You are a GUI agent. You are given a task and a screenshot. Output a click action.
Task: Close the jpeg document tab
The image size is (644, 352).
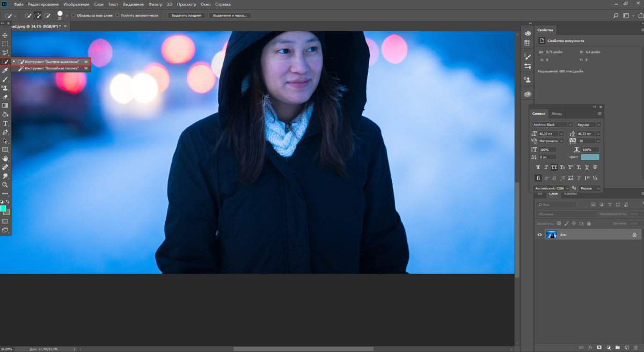pyautogui.click(x=66, y=25)
